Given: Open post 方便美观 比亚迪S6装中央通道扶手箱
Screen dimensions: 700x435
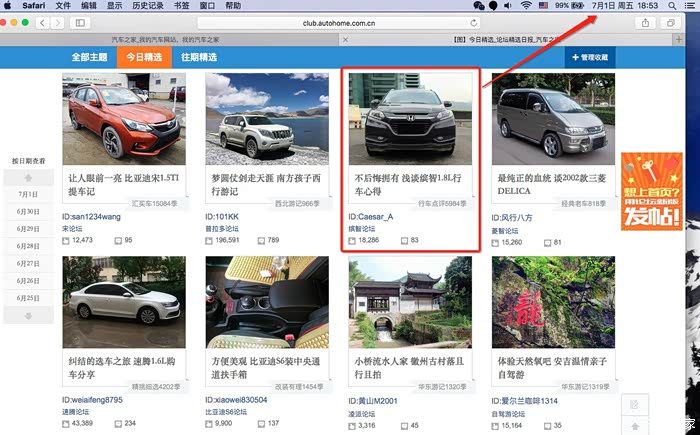Looking at the screenshot, I should click(266, 368).
